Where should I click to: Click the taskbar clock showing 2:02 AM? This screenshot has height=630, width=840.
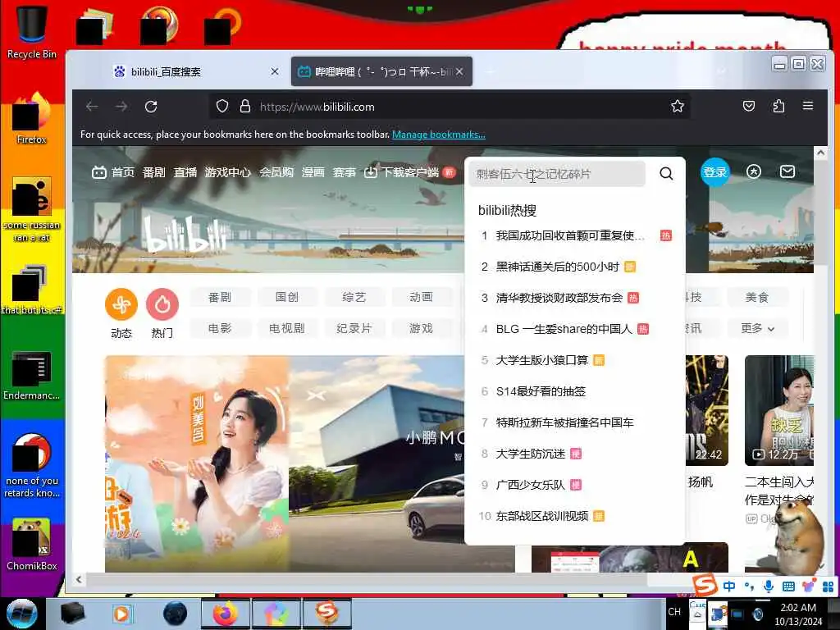pyautogui.click(x=797, y=614)
